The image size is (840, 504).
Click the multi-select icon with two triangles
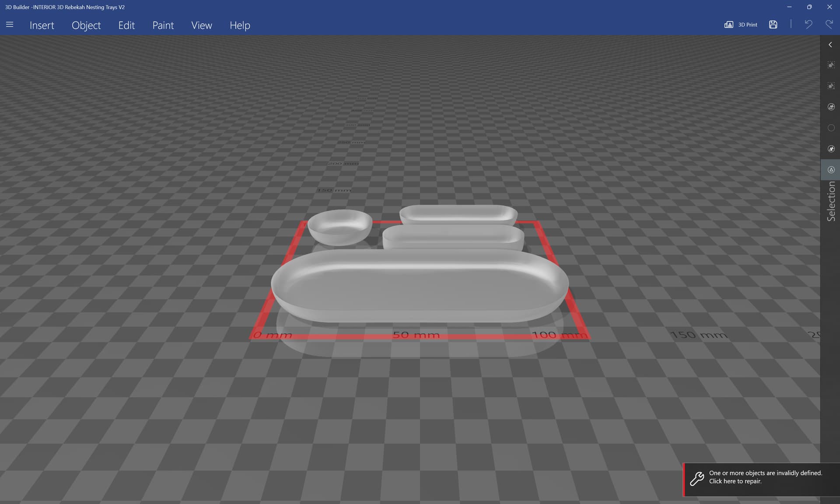tap(831, 149)
